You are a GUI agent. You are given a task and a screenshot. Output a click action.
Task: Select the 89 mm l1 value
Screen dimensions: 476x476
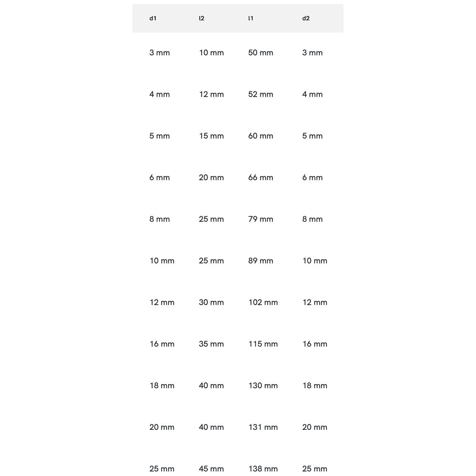(261, 261)
